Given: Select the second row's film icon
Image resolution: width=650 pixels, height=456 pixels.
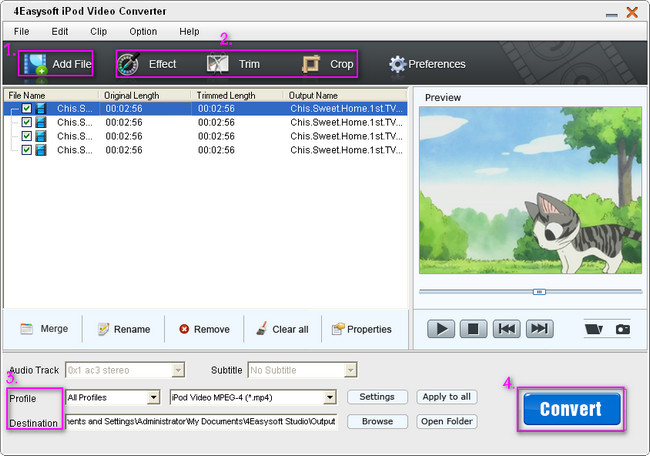Looking at the screenshot, I should coord(41,122).
